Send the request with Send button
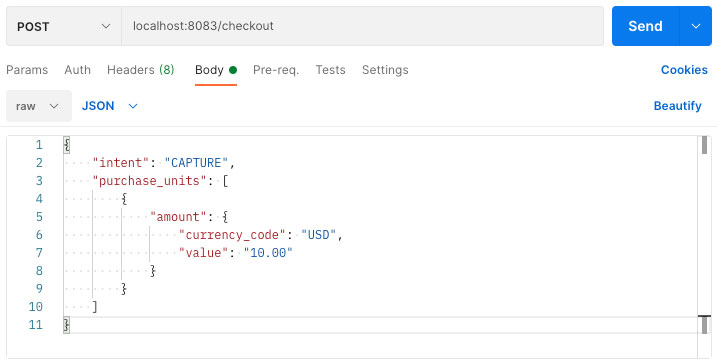717x363 pixels. click(645, 26)
